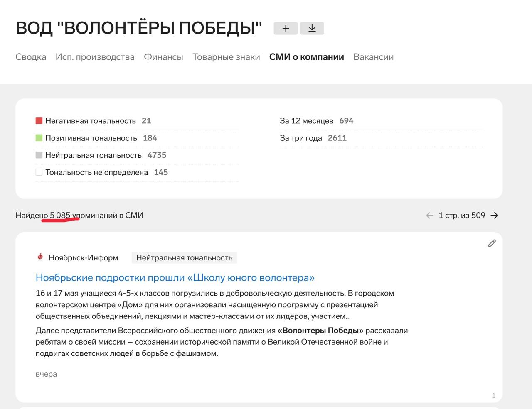Select Тональность не определена filter

pos(96,172)
